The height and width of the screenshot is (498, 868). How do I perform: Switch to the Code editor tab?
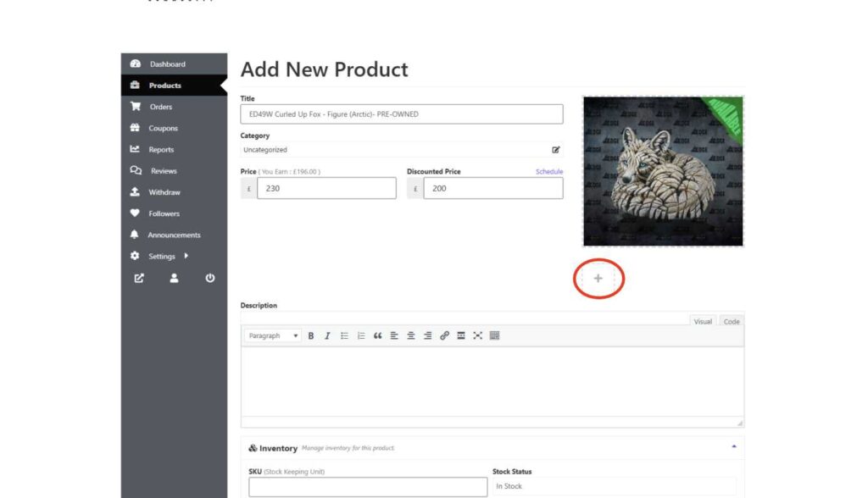pos(732,322)
